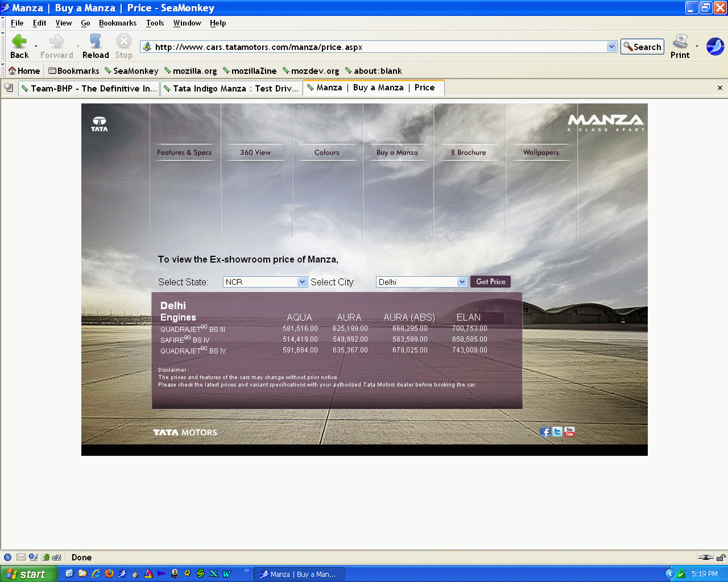Open the Facebook page icon
Image resolution: width=728 pixels, height=582 pixels.
click(545, 432)
